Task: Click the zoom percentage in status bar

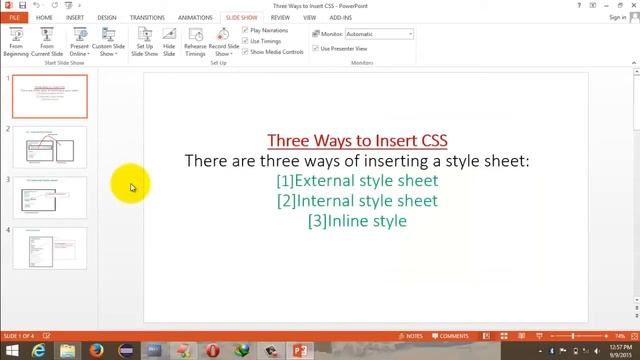Action: (620, 336)
